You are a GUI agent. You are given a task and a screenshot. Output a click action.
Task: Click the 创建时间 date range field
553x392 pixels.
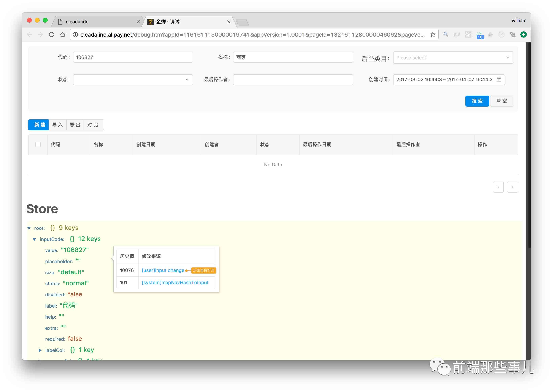(449, 80)
